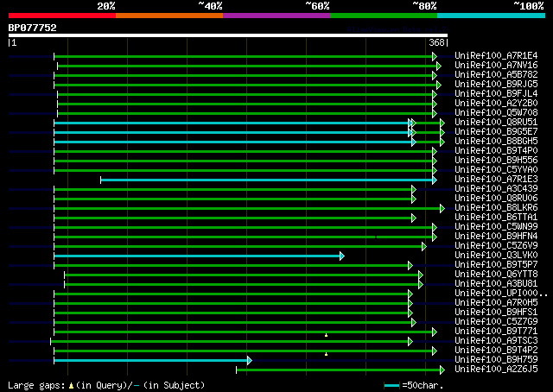The height and width of the screenshot is (392, 553).
Task: Select the white BP077752 query sequence bar
Action: click(228, 35)
